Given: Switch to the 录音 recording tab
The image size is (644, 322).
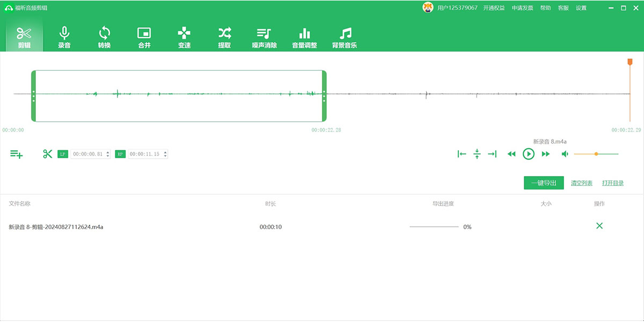Looking at the screenshot, I should pos(64,37).
